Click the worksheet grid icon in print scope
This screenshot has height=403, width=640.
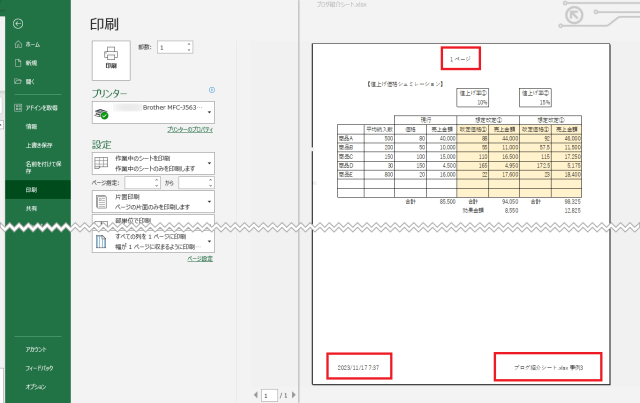[101, 163]
